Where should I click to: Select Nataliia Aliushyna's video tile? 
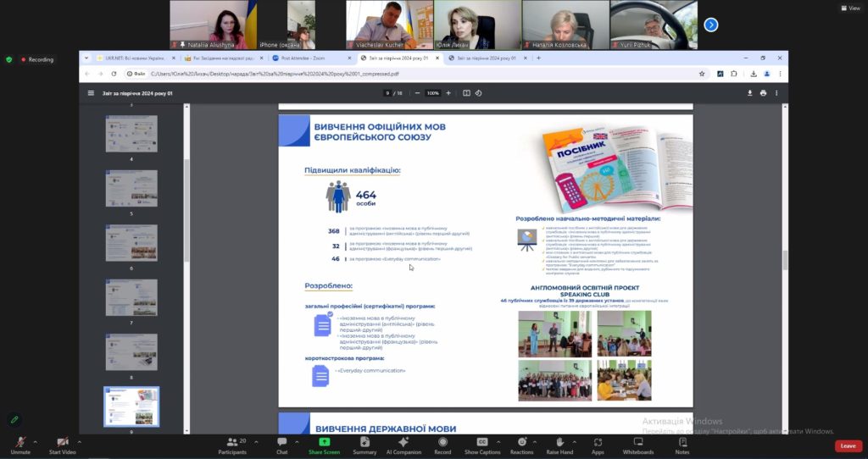click(213, 25)
